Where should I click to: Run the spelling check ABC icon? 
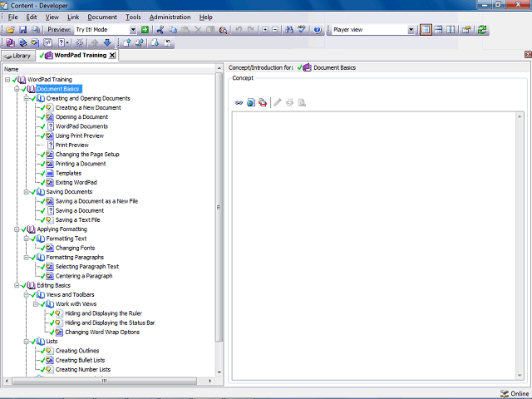tap(302, 30)
